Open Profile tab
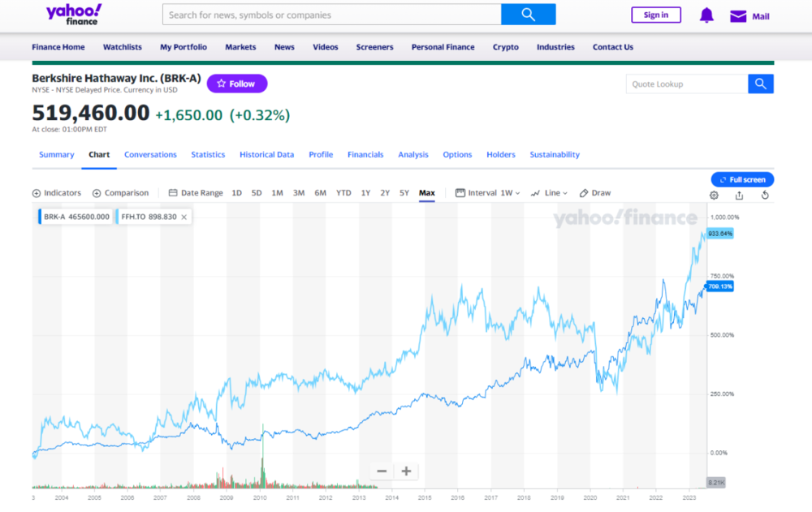 point(321,154)
